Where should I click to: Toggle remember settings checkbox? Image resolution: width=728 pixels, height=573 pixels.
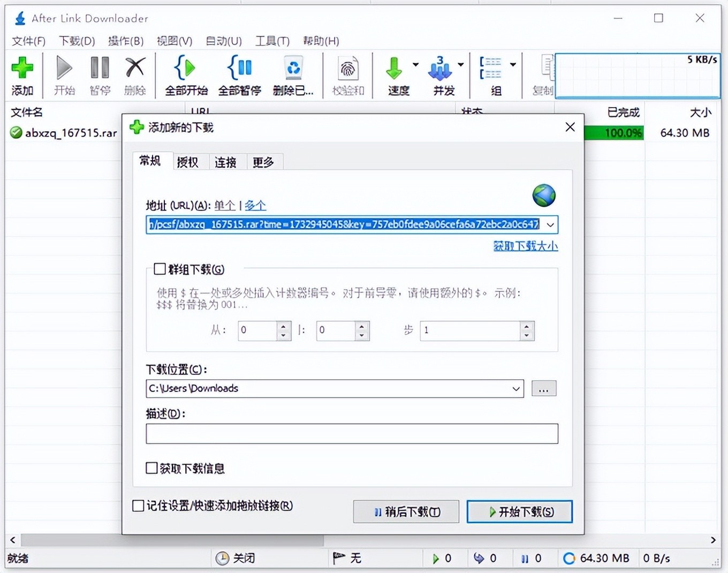pos(138,506)
